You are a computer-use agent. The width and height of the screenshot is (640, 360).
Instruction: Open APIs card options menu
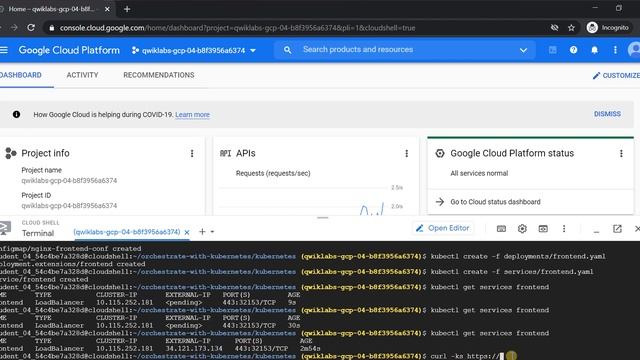click(406, 153)
